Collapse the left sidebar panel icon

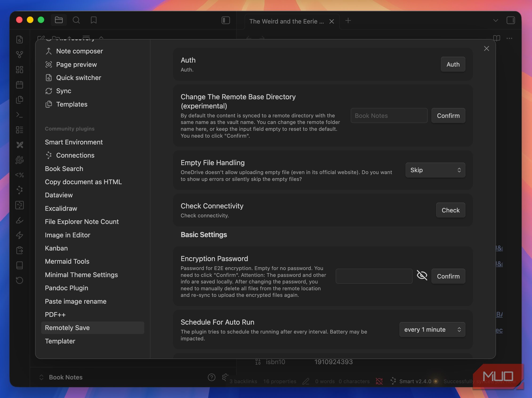coord(226,20)
